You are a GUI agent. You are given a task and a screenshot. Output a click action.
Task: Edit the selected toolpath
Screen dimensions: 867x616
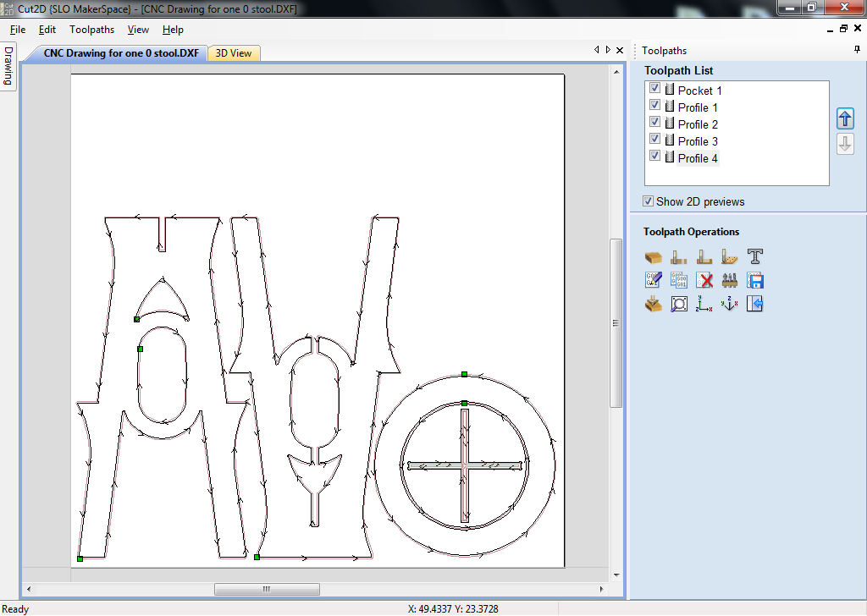(653, 280)
